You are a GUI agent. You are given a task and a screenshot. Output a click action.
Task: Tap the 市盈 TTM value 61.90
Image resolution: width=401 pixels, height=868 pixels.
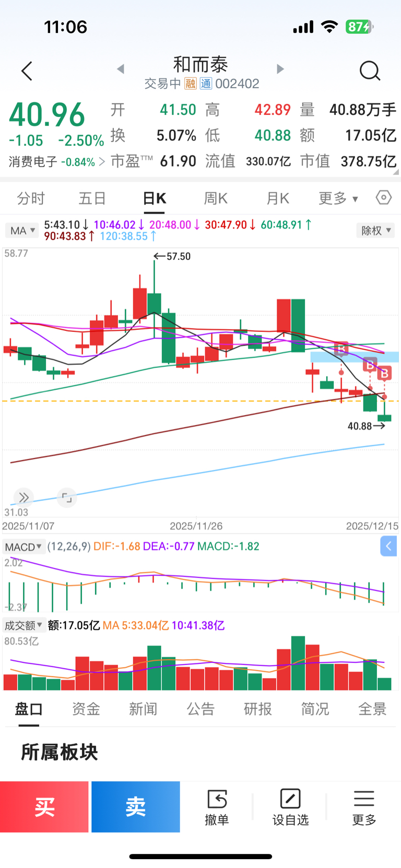click(x=178, y=161)
